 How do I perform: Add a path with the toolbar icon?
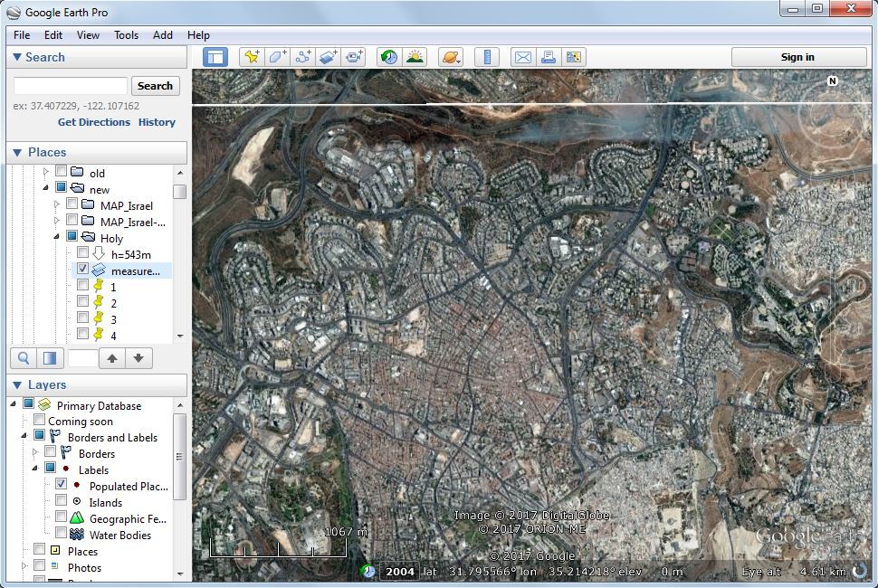tap(303, 57)
